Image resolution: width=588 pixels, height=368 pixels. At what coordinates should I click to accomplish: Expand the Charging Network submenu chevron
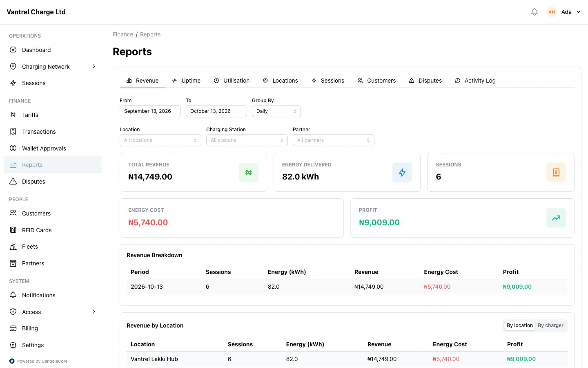[94, 66]
